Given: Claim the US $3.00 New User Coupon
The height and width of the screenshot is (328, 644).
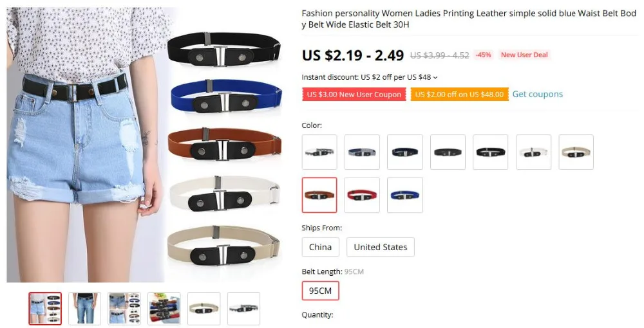Looking at the screenshot, I should pyautogui.click(x=354, y=95).
